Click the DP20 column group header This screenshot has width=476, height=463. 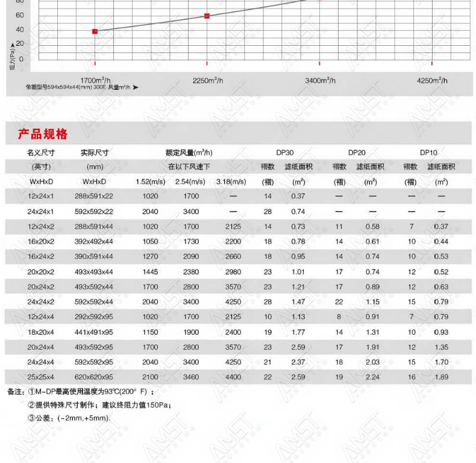coord(357,153)
